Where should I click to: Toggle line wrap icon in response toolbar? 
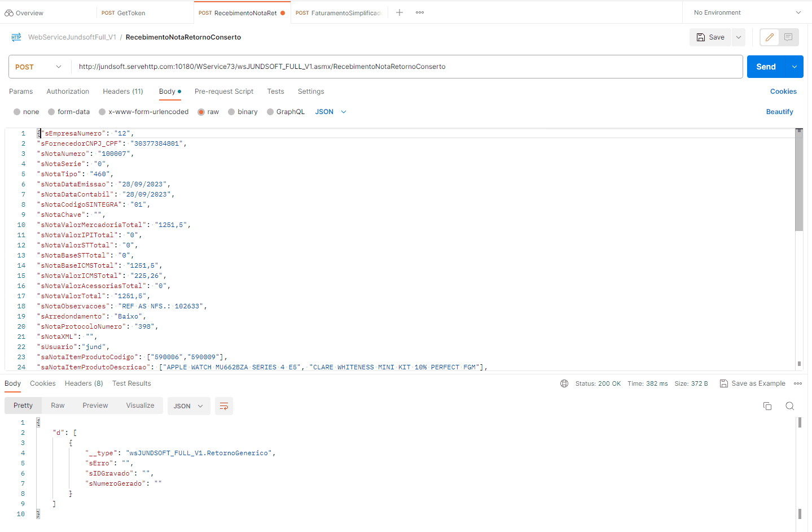[224, 406]
